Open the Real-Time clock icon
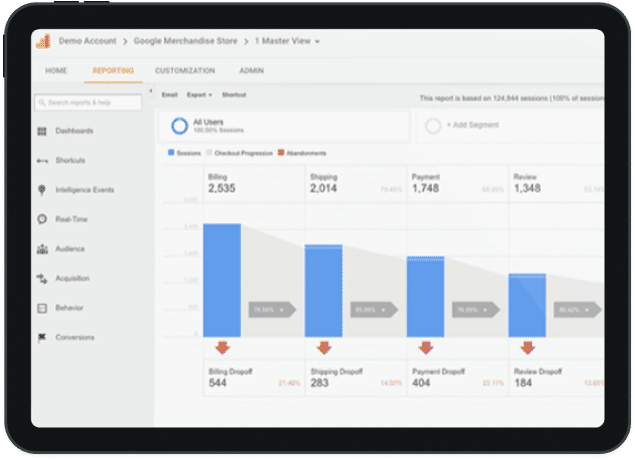 pyautogui.click(x=42, y=219)
